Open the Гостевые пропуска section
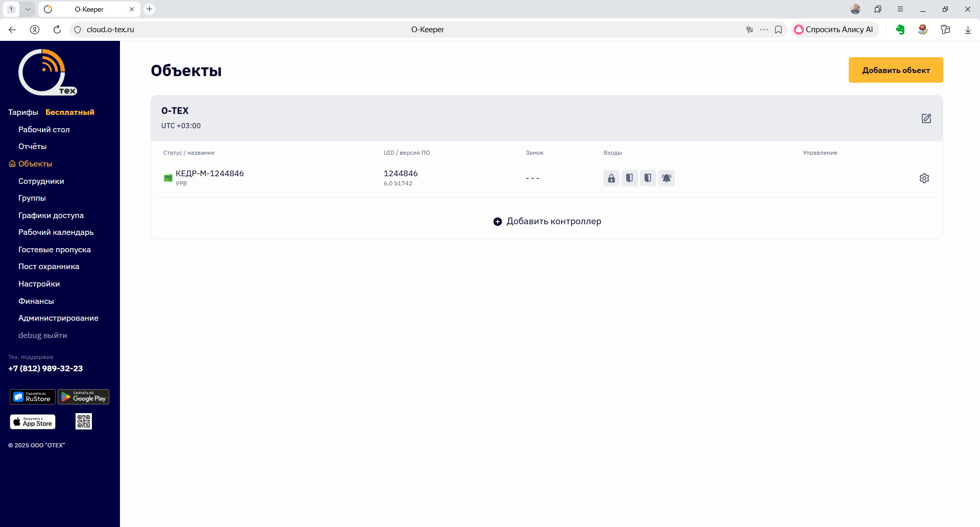This screenshot has width=980, height=527. 55,250
